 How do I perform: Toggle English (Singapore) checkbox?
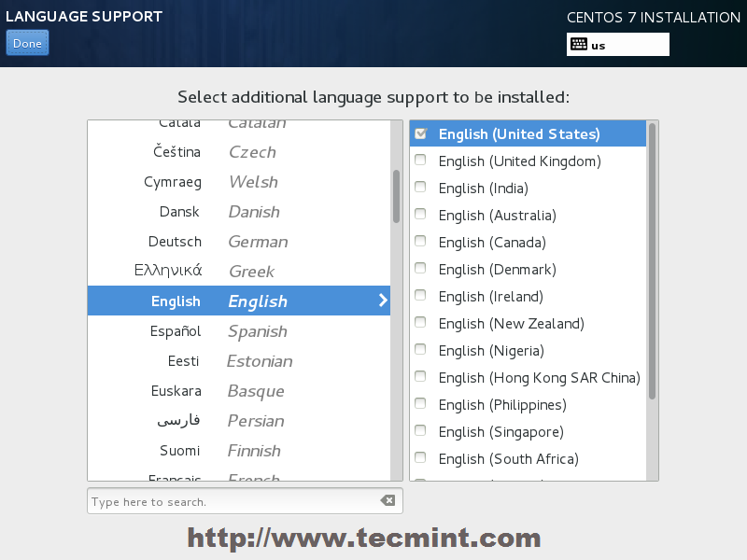(420, 431)
